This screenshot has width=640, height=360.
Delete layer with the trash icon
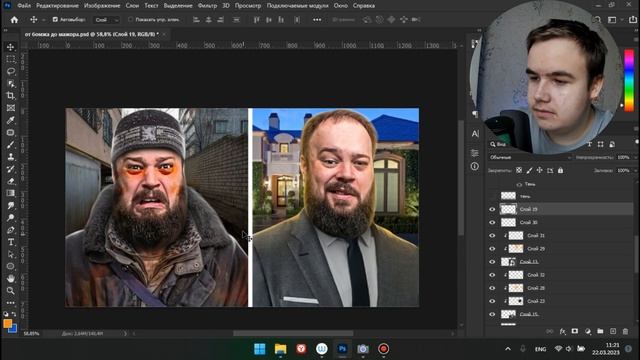pos(625,331)
